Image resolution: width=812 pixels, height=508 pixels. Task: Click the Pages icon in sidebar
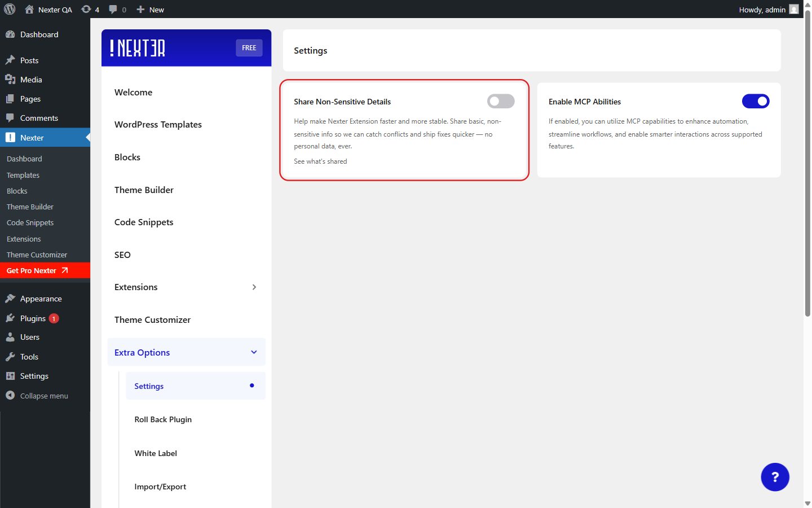[x=10, y=99]
